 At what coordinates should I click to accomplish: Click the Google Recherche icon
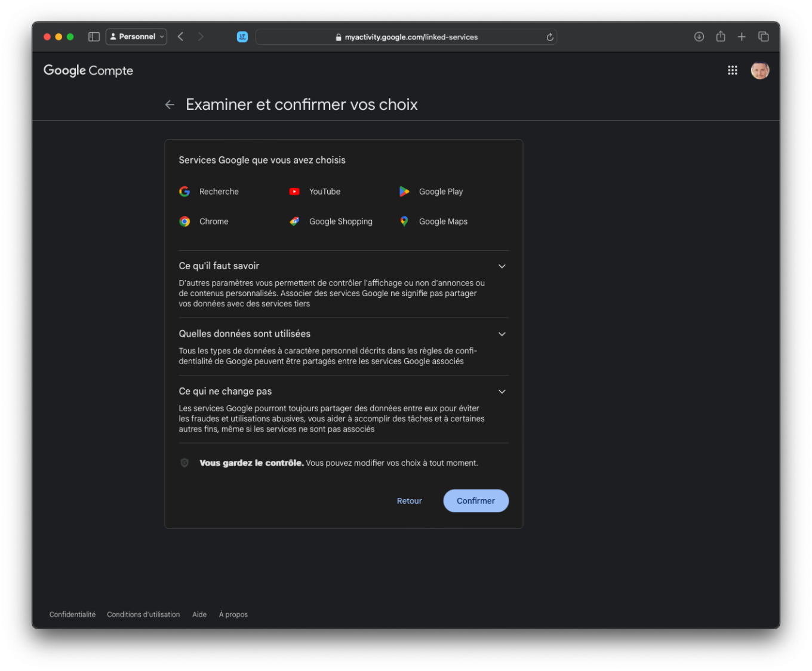(184, 192)
